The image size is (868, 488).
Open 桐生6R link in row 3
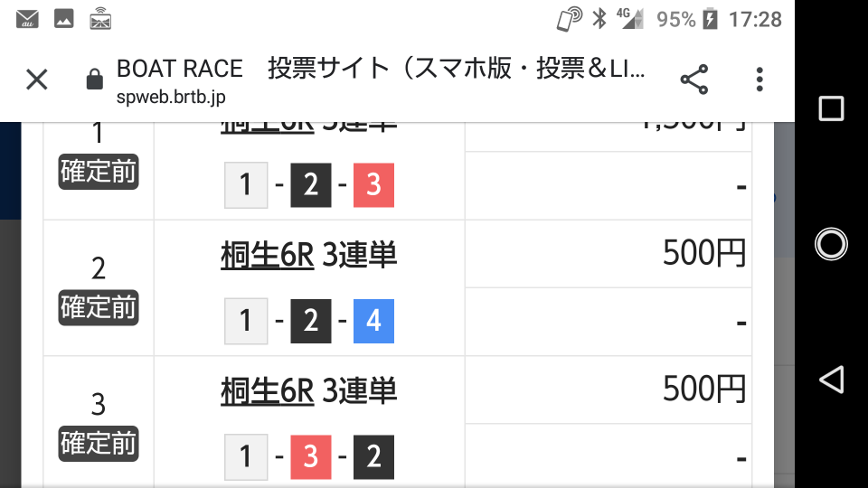tap(268, 390)
